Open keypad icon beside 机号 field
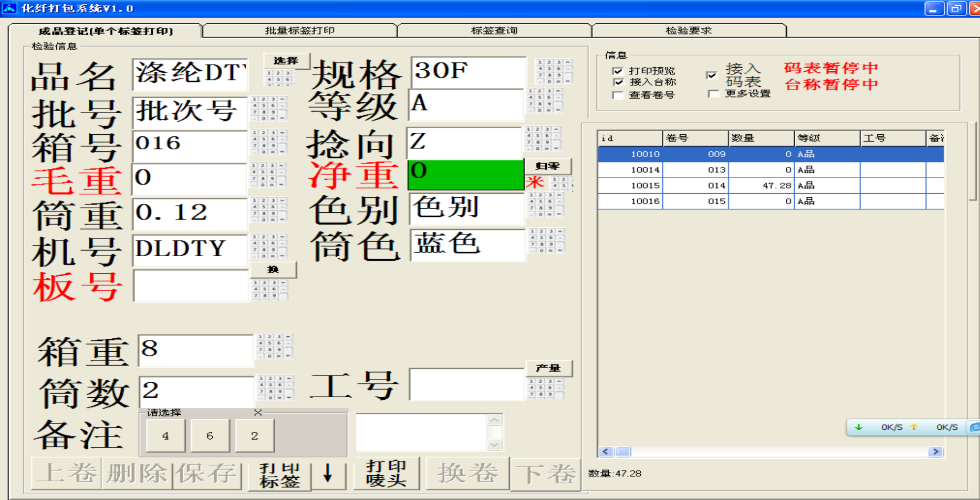Viewport: 980px width, 500px height. tap(268, 246)
